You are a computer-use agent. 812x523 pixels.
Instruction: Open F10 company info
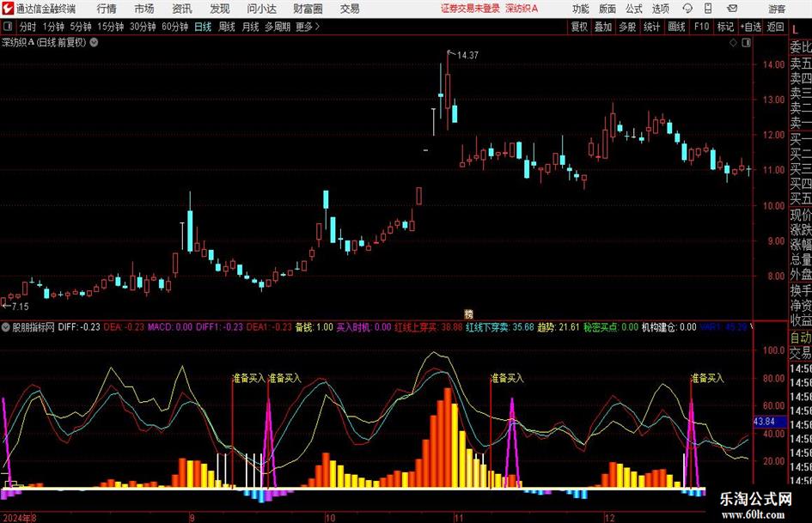click(x=702, y=27)
